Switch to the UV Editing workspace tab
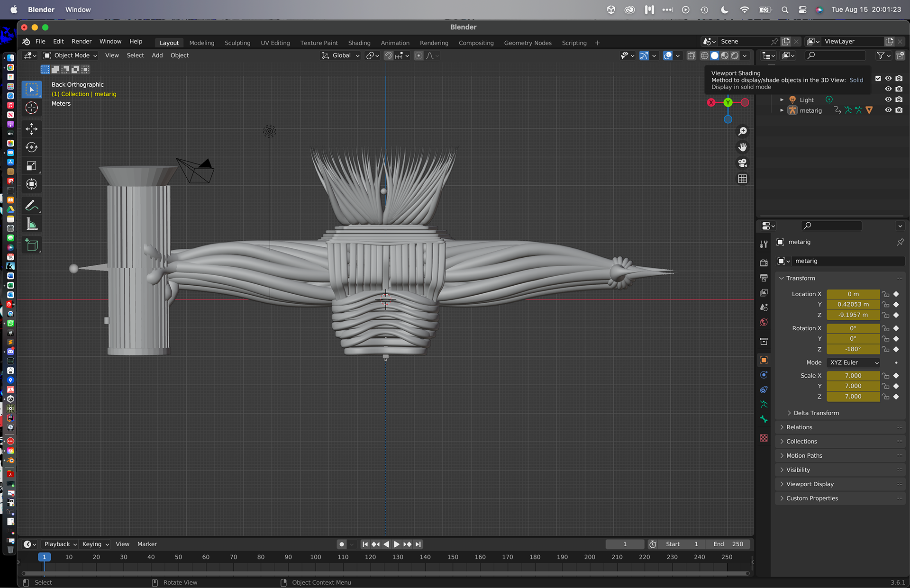This screenshot has width=910, height=588. (x=275, y=43)
